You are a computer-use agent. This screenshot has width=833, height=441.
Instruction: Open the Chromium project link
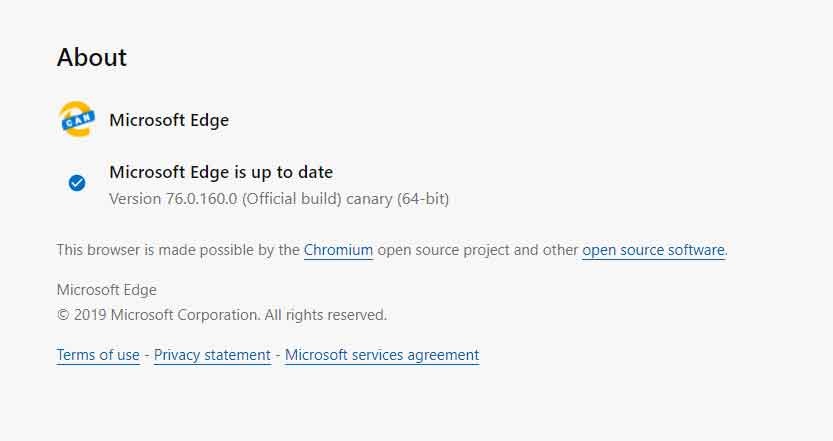(x=338, y=250)
